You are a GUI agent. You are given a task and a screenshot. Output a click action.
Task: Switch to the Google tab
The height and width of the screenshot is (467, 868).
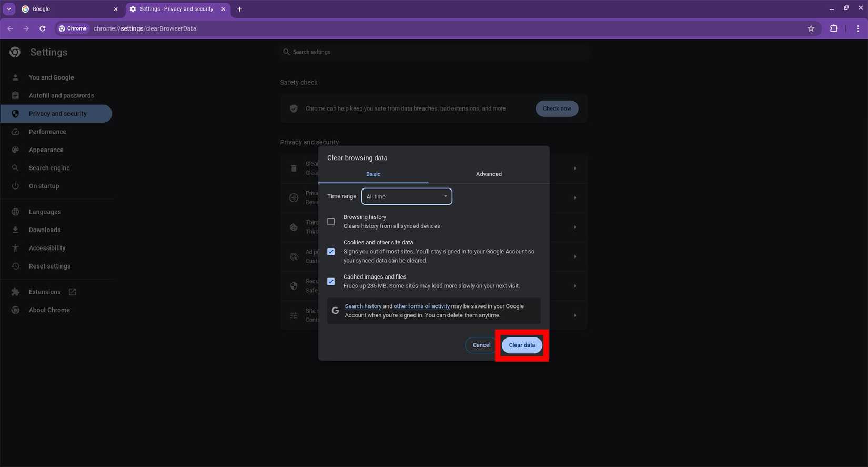66,9
